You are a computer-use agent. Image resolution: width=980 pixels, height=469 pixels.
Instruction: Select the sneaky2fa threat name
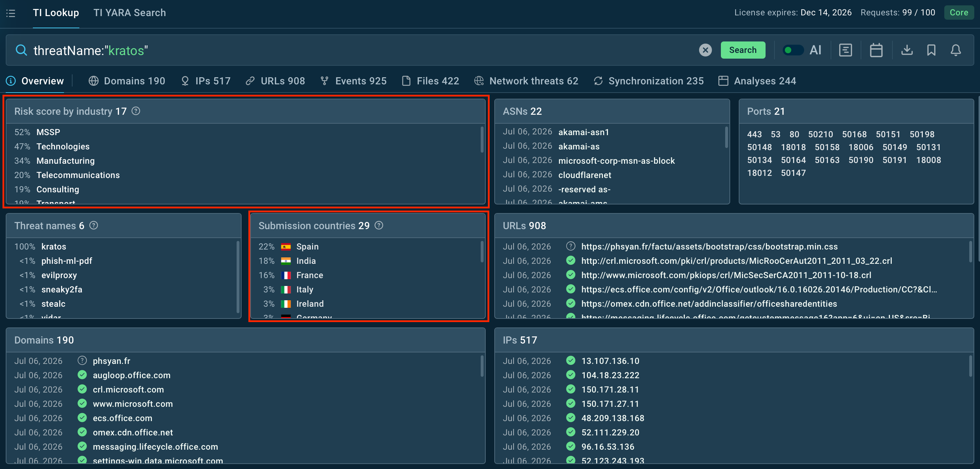pos(61,290)
